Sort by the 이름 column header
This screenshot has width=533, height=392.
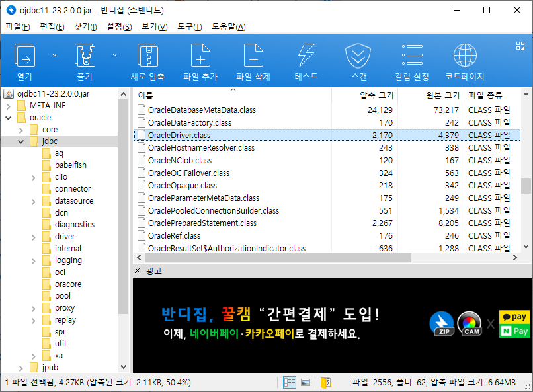(233, 95)
